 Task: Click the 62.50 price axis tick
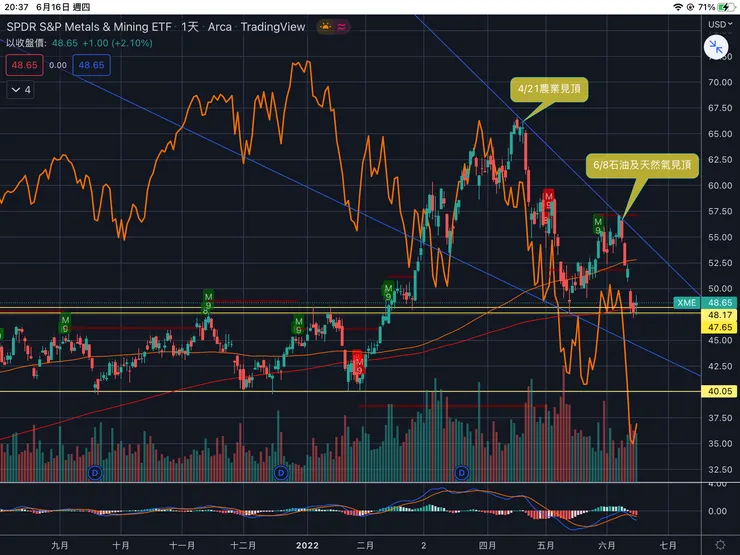click(x=720, y=160)
